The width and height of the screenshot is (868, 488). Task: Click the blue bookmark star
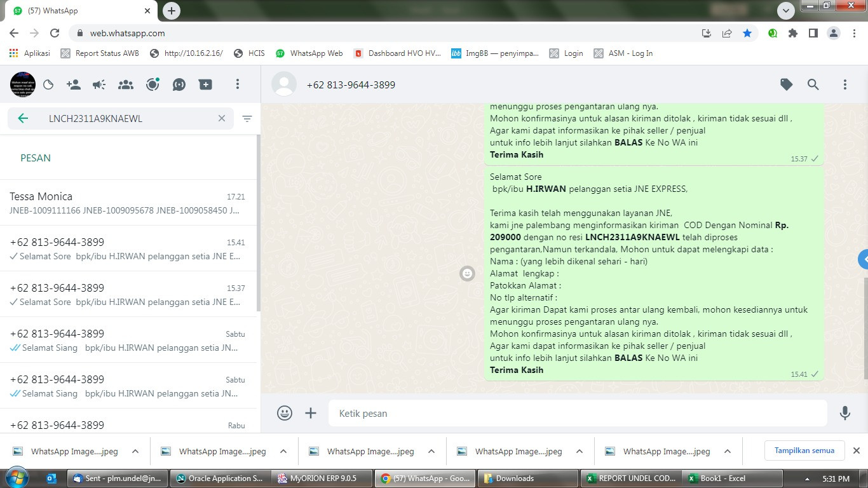pos(747,33)
